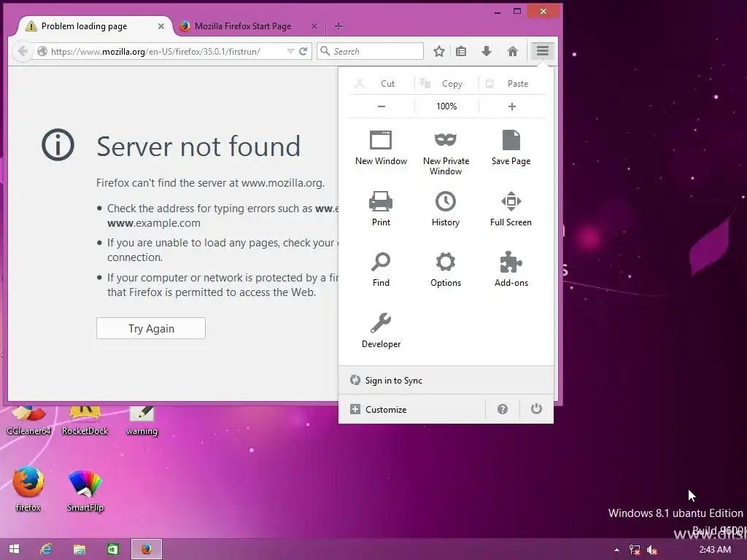Launch Internet Explorer from taskbar

46,549
